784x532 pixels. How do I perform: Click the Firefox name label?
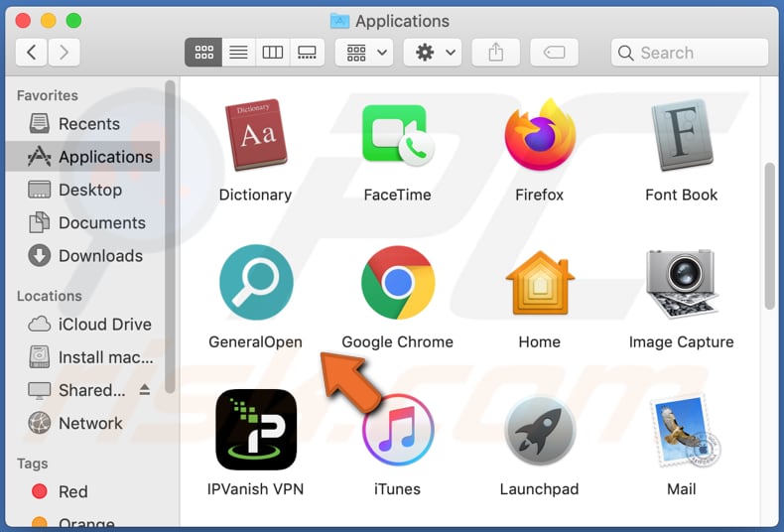540,195
